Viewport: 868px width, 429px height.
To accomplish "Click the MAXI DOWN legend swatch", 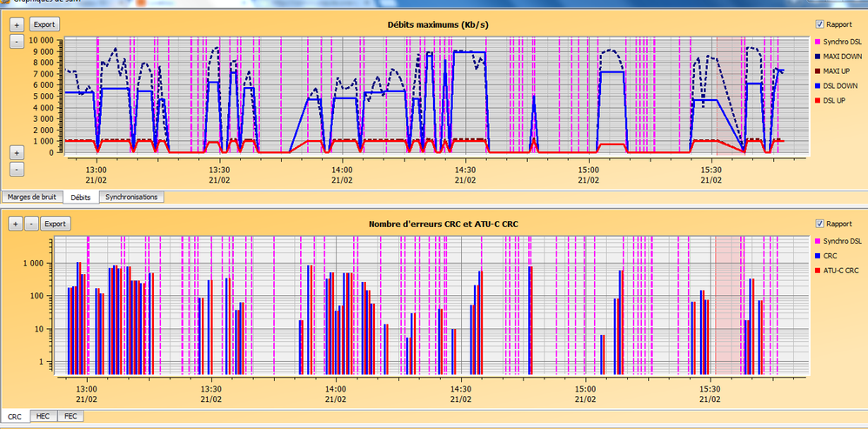I will (x=818, y=57).
